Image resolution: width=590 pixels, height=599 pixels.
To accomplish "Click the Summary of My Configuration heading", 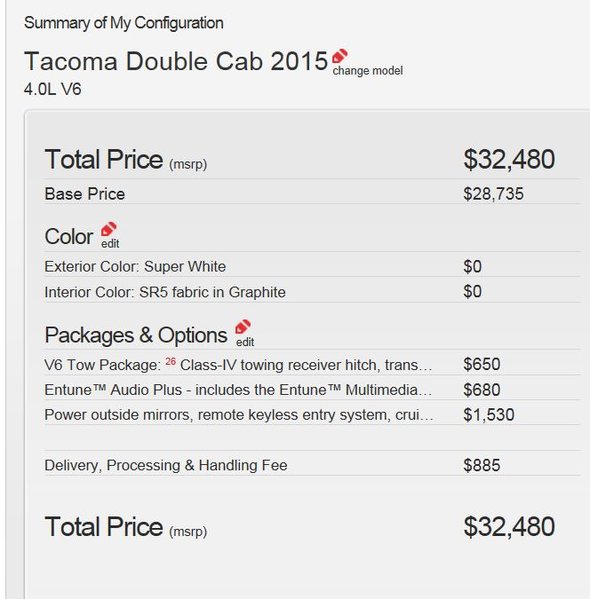I will (124, 23).
